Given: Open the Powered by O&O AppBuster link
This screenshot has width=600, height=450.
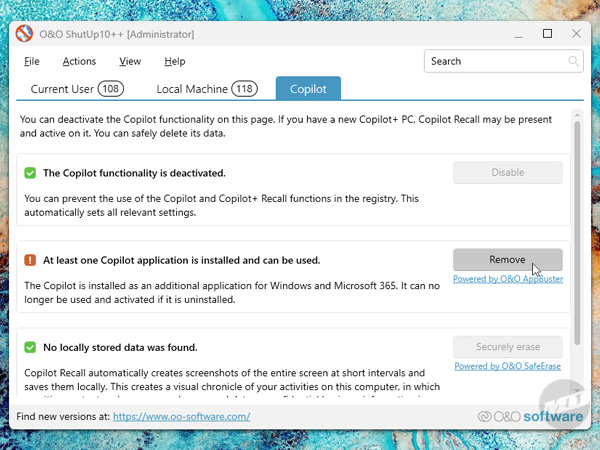Looking at the screenshot, I should click(507, 279).
